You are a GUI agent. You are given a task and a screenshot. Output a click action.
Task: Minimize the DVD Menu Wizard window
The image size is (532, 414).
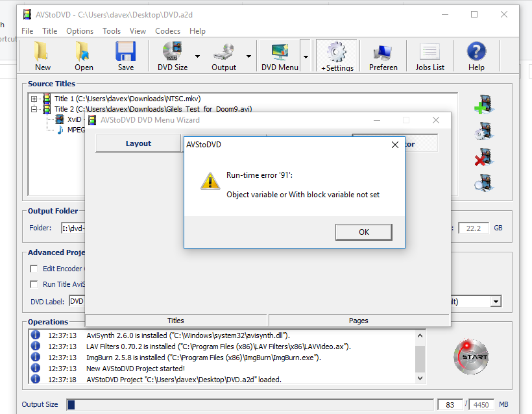[376, 120]
